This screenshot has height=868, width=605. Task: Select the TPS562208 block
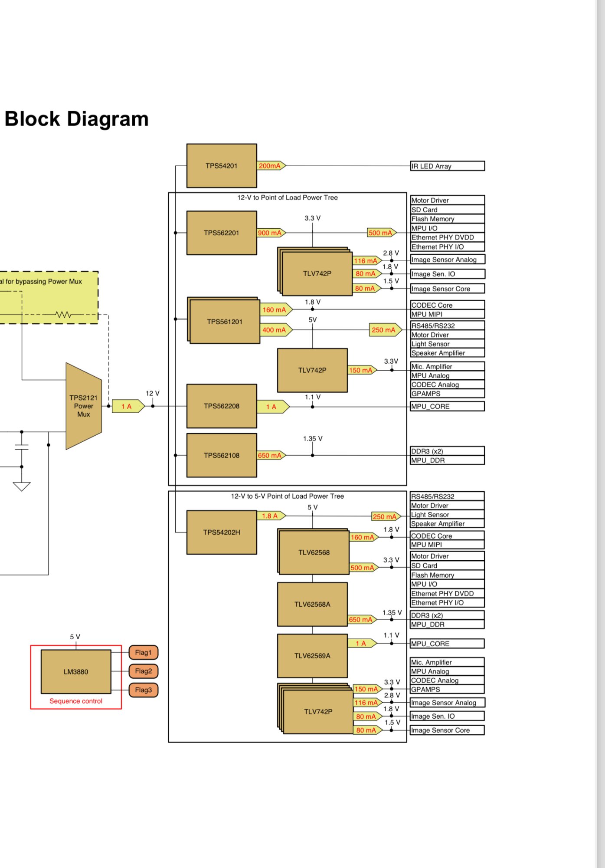point(222,406)
